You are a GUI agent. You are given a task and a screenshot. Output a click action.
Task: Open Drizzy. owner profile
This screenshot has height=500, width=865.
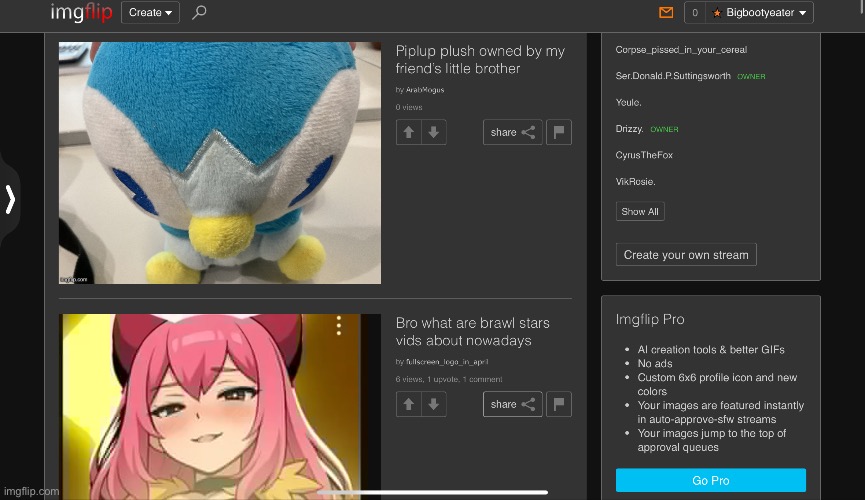[629, 129]
